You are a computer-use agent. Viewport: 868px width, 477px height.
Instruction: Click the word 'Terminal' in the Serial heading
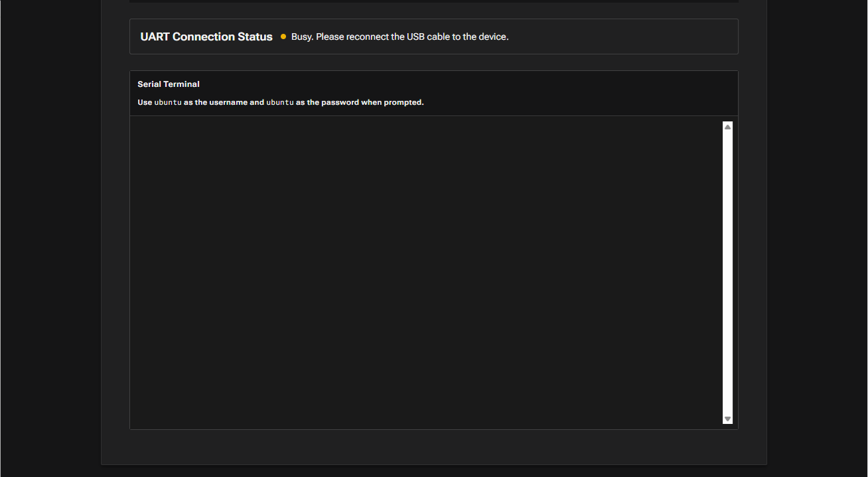[182, 84]
